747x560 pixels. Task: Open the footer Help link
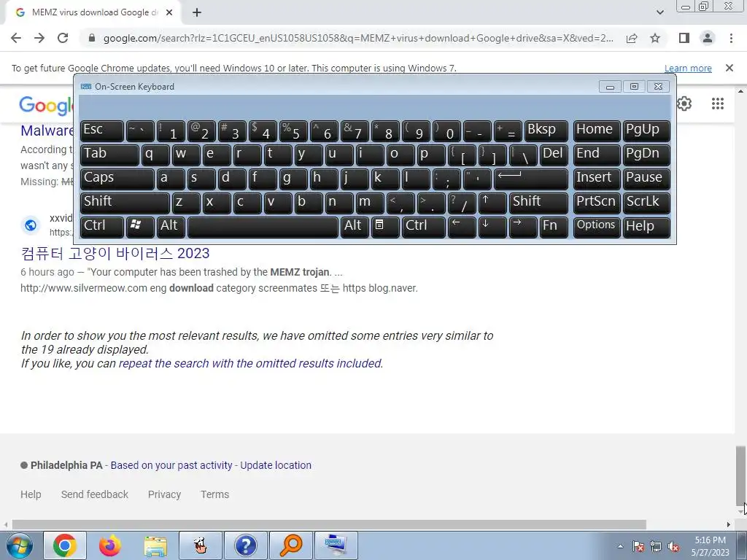coord(31,494)
